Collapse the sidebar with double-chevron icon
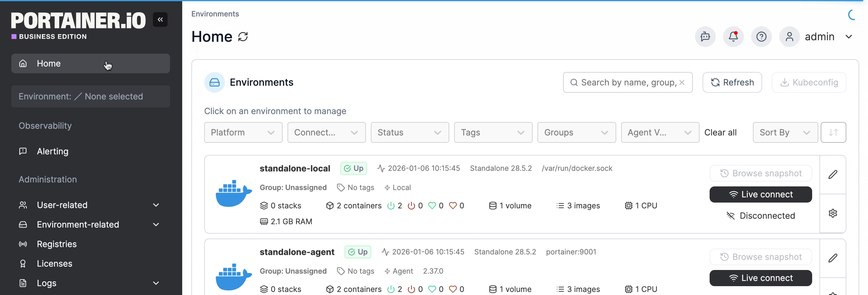Viewport: 868px width, 295px height. tap(160, 20)
